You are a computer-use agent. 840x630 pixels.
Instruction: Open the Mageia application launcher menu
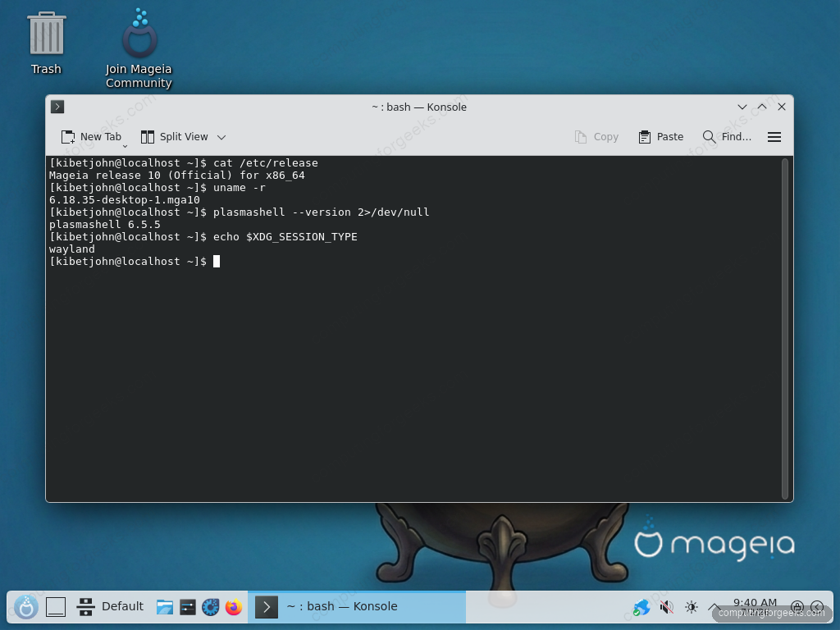[25, 607]
